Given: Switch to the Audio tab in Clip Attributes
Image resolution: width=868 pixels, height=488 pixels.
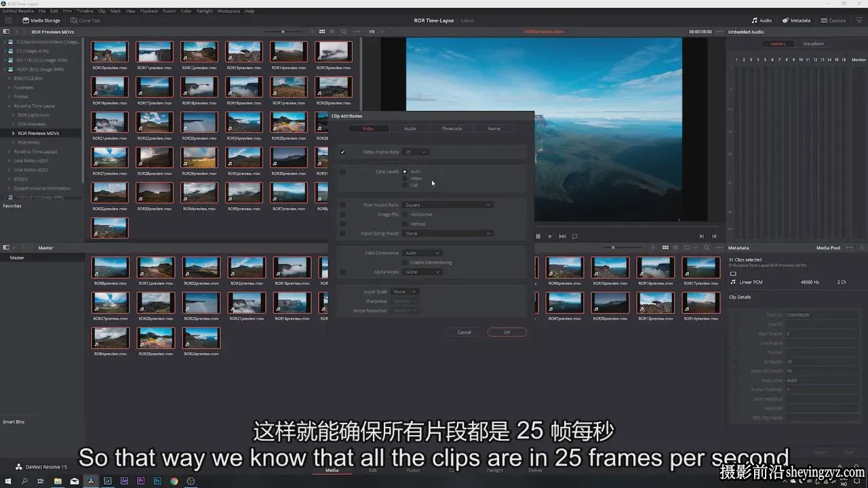Looking at the screenshot, I should (x=410, y=128).
